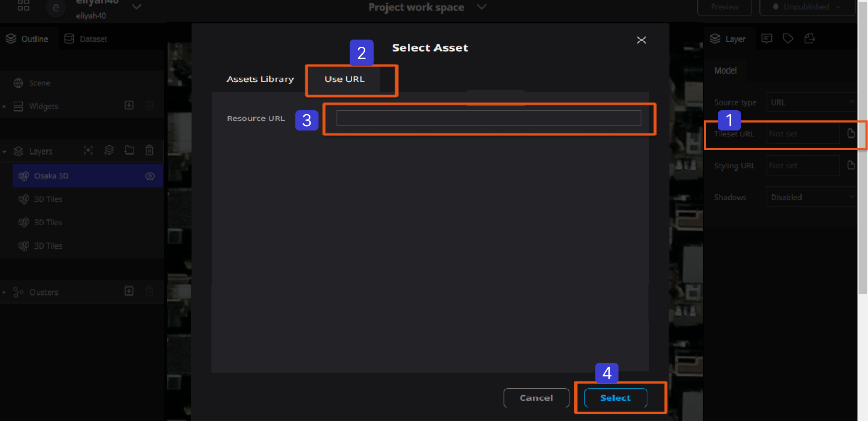Viewport: 868px width, 421px height.
Task: Confirm with the Select button
Action: pyautogui.click(x=615, y=398)
